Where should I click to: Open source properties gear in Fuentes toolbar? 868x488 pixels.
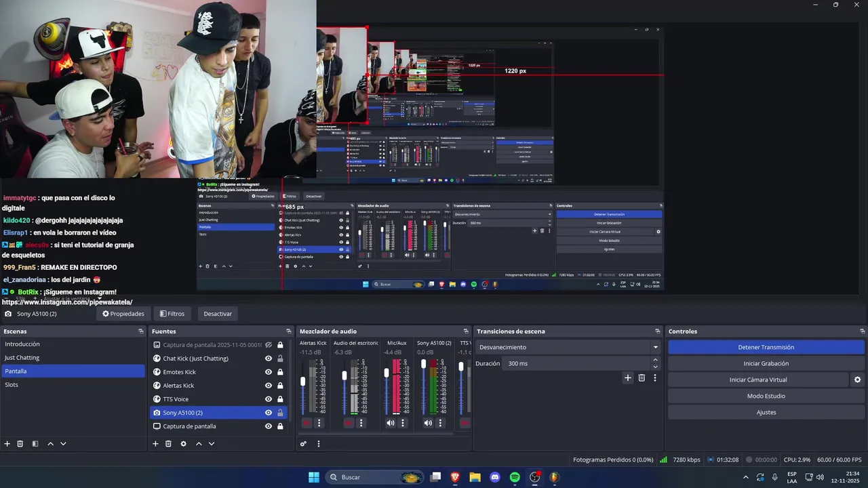[x=183, y=444]
